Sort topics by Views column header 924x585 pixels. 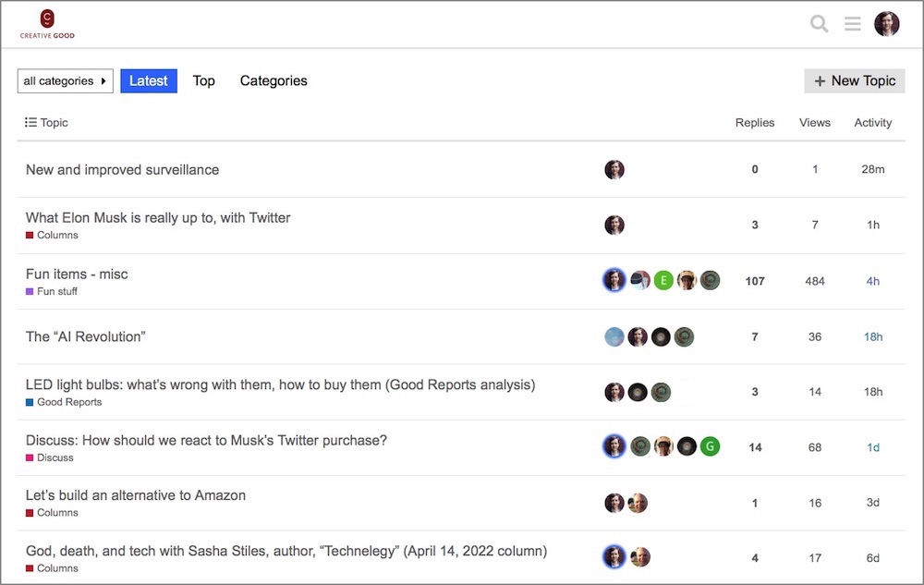(815, 123)
